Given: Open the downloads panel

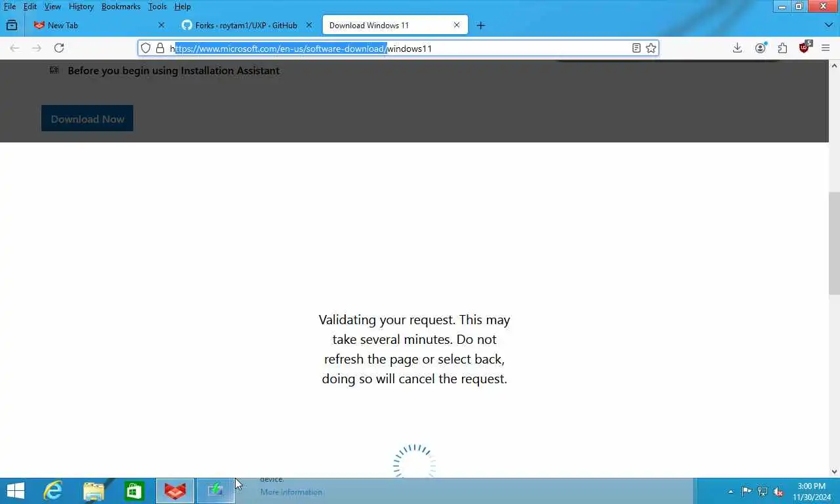Looking at the screenshot, I should coord(738,48).
